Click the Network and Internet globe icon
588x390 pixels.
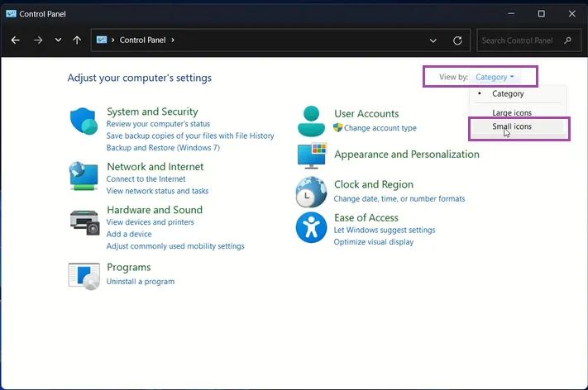84,175
